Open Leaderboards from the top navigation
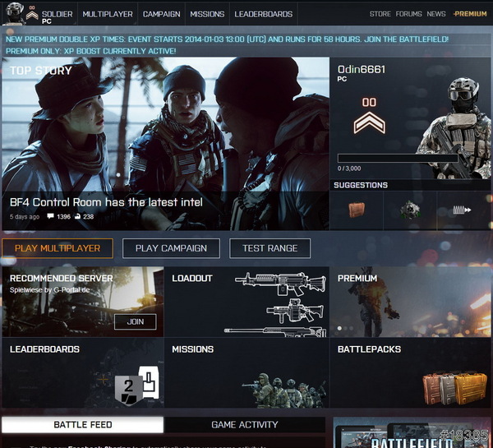 point(263,14)
